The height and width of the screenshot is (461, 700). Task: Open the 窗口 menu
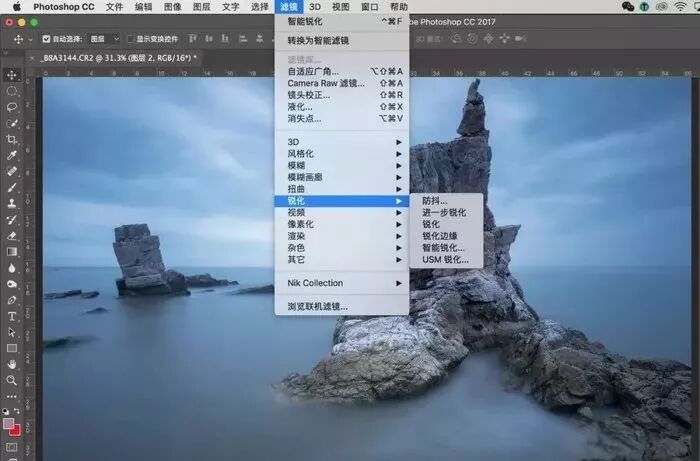coord(370,7)
